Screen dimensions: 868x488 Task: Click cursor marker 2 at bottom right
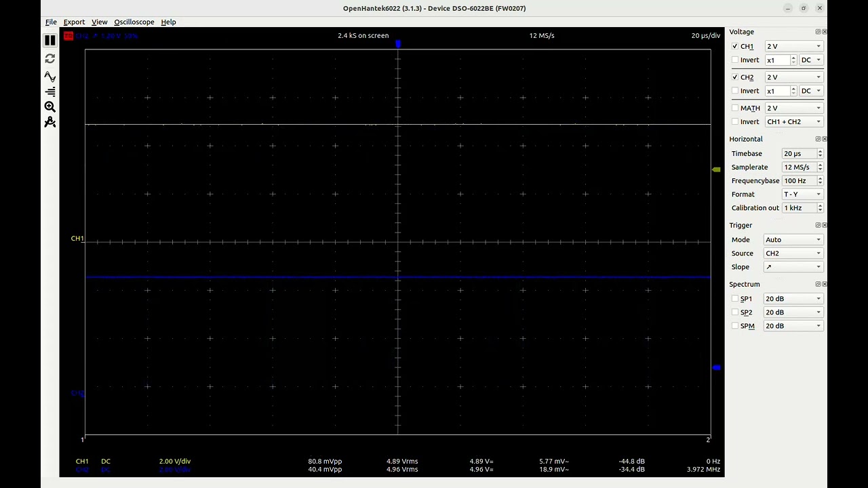pyautogui.click(x=708, y=440)
